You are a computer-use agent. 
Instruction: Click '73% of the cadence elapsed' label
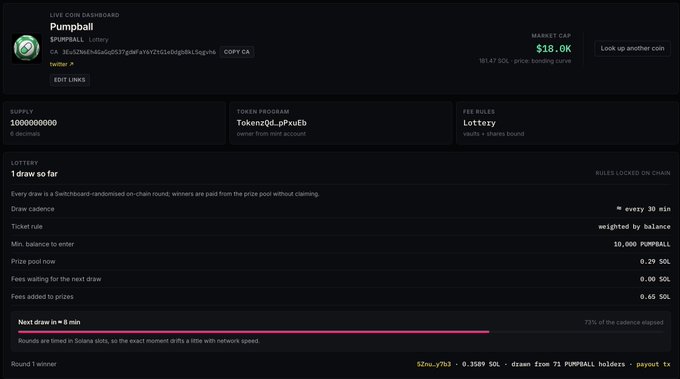click(624, 323)
